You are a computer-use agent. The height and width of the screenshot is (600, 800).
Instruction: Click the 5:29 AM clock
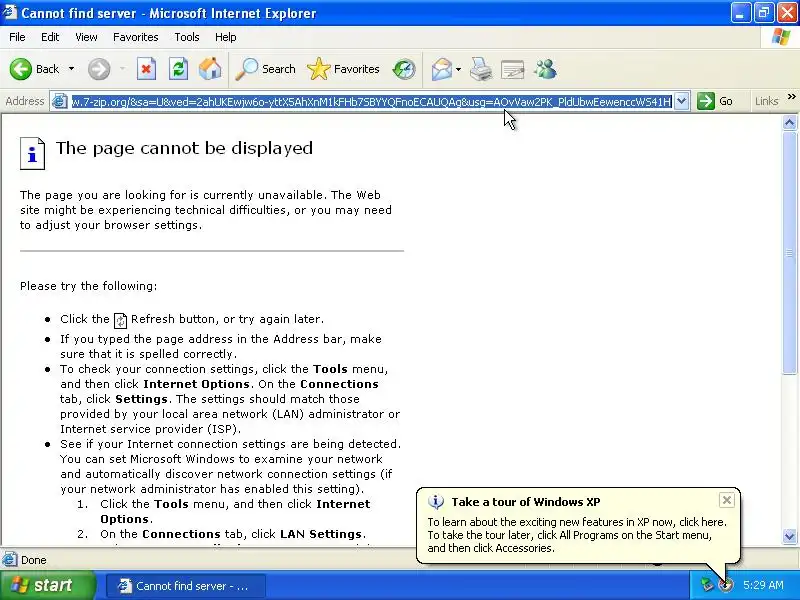point(763,585)
